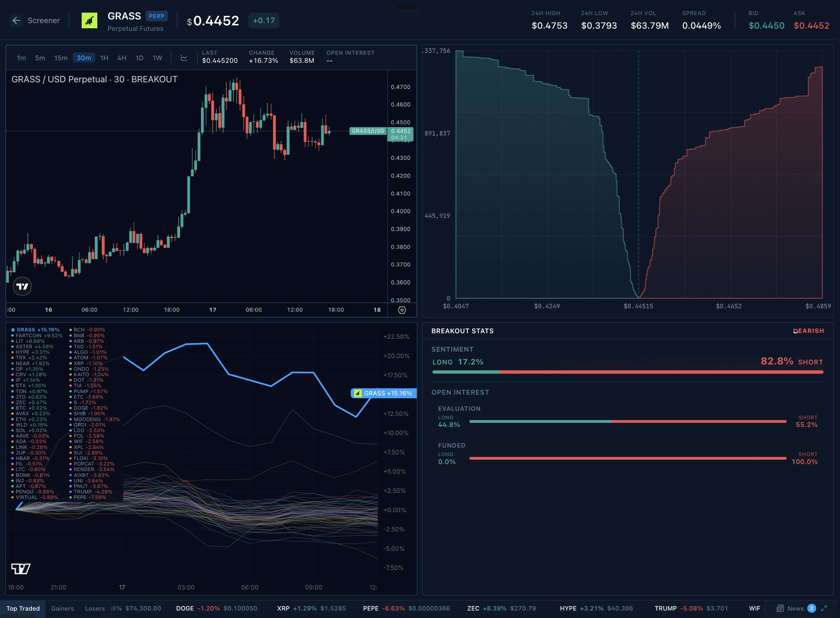Screen dimensions: 840x618
Task: Click the GRASS token logo icon
Action: click(x=89, y=21)
